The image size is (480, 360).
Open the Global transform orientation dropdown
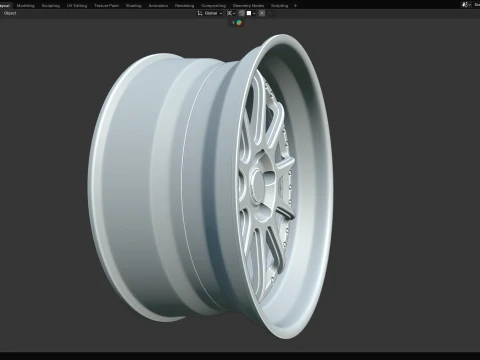213,13
